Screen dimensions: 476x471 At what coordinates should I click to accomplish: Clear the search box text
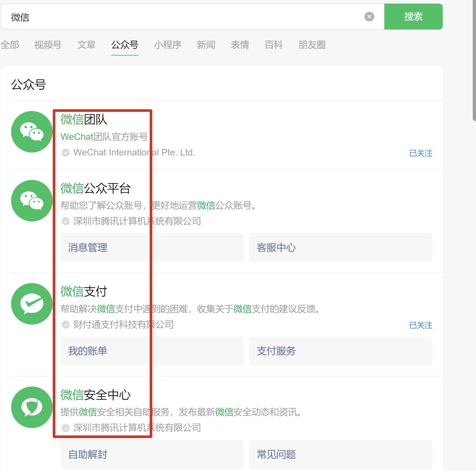coord(369,17)
